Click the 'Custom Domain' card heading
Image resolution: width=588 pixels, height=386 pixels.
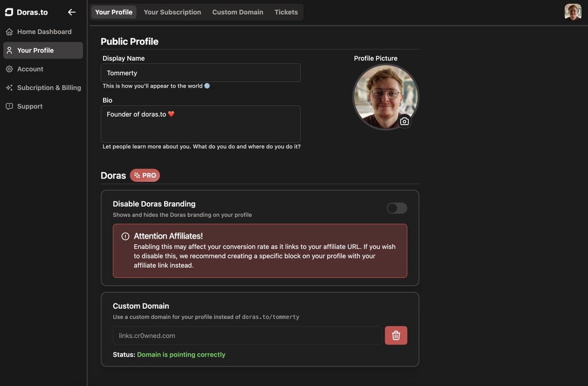pyautogui.click(x=141, y=306)
